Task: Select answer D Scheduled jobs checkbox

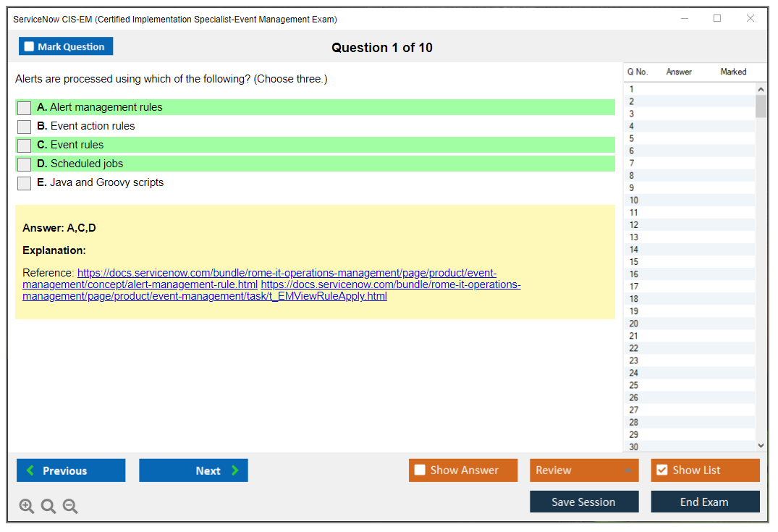Action: 25,164
